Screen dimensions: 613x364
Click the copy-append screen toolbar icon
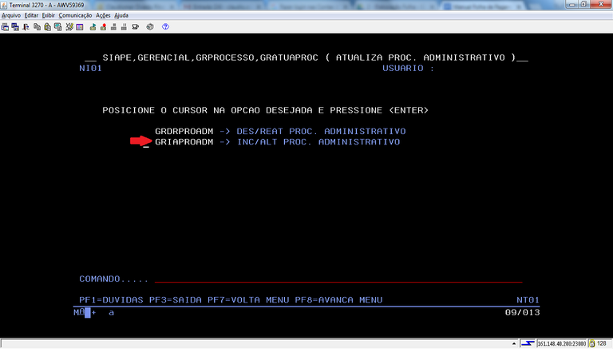coord(57,27)
